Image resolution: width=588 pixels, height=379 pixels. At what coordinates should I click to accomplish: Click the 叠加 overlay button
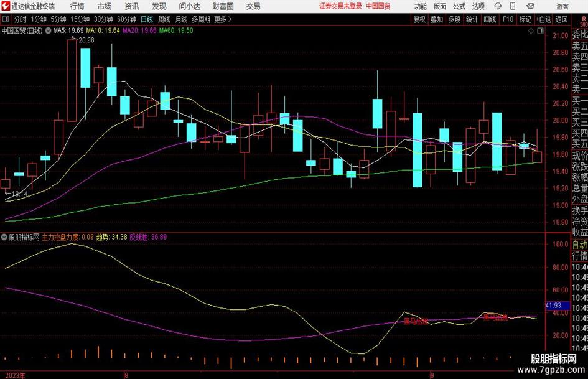coord(437,19)
